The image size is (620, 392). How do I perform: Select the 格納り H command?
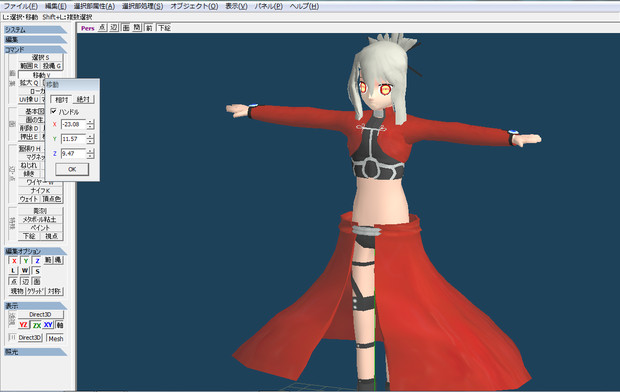[x=30, y=149]
